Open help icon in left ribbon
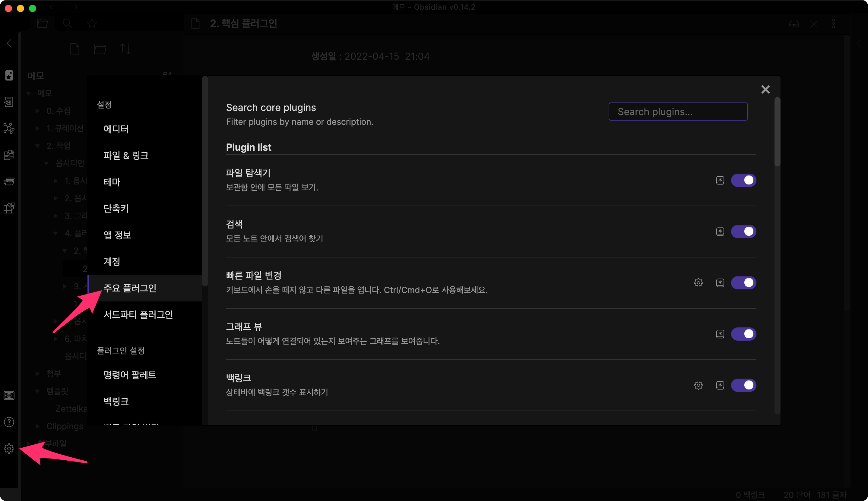The image size is (868, 501). pos(9,422)
